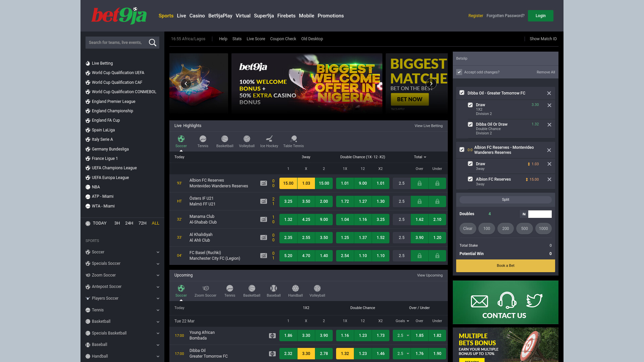Select Volleyball icon in Live Highlights

pos(247,139)
